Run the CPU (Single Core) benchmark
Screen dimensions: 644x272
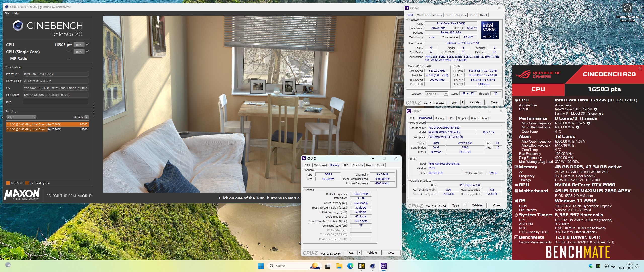click(79, 52)
